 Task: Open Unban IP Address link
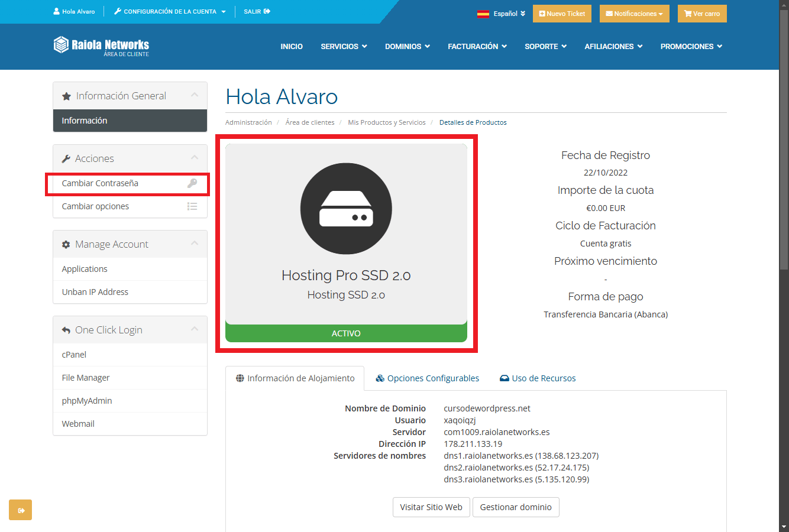pos(130,292)
